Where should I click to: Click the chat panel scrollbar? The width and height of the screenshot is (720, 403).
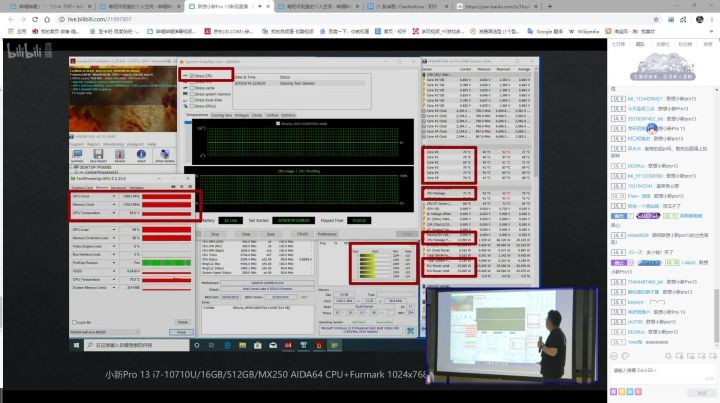click(716, 315)
